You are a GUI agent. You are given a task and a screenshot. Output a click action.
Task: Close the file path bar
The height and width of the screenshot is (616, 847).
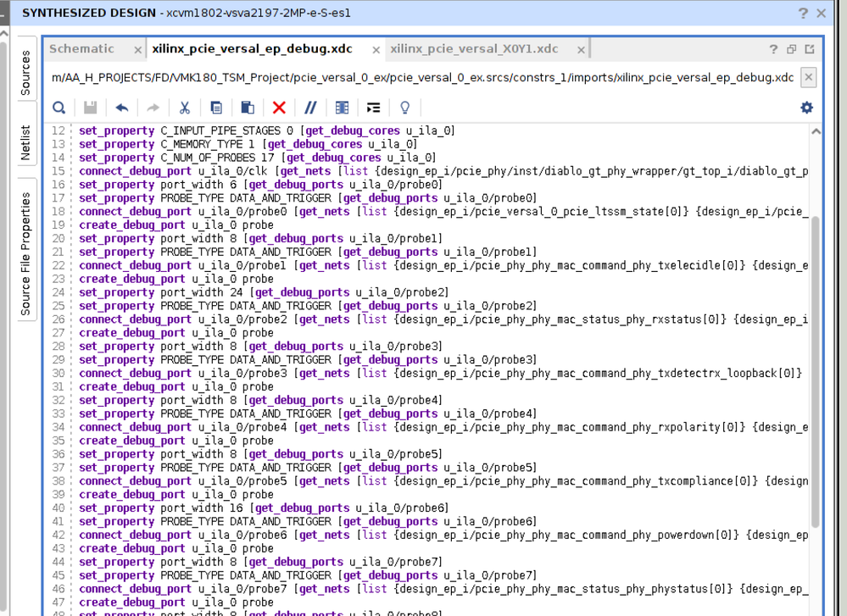(x=808, y=77)
